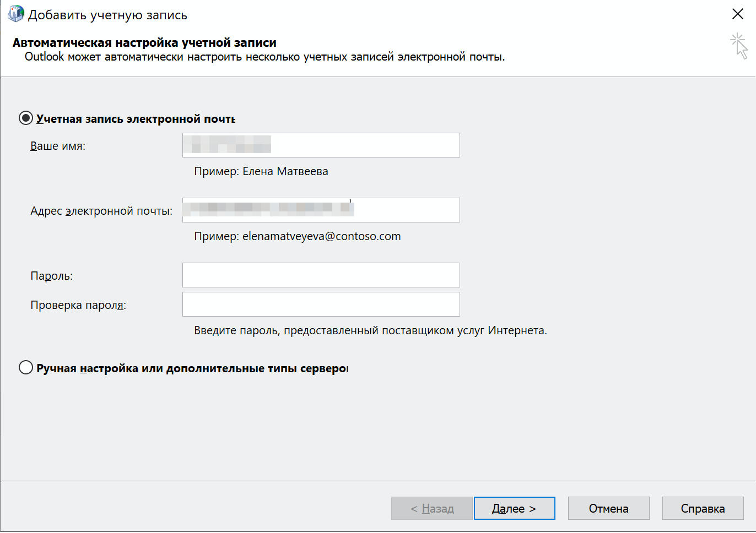Click the Пароль input box

tap(321, 275)
